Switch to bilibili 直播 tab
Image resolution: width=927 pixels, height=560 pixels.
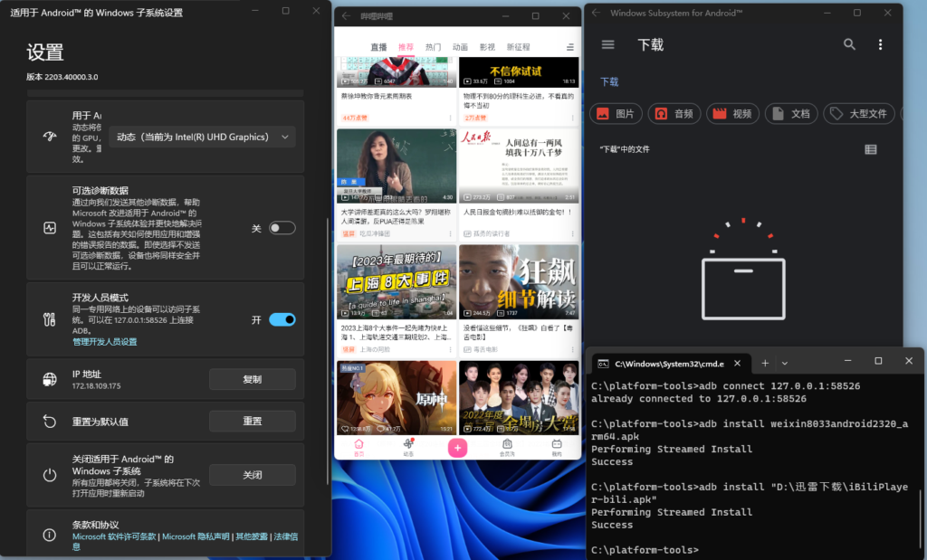[x=378, y=47]
